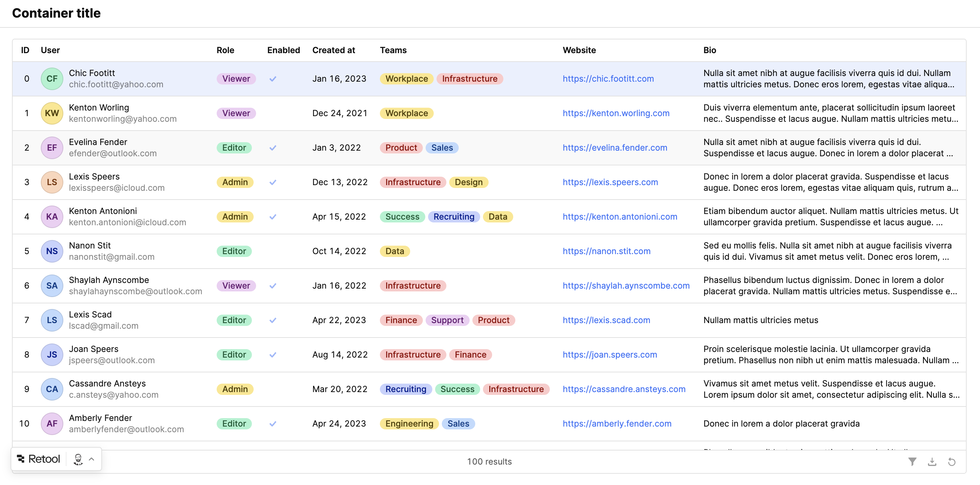Expand the Retool toolbar chevron

92,459
